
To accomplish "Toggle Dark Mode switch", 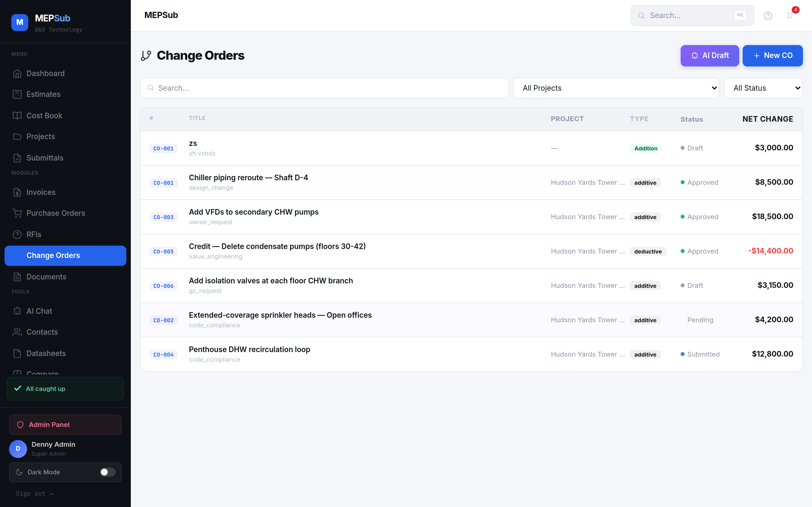I will point(107,472).
